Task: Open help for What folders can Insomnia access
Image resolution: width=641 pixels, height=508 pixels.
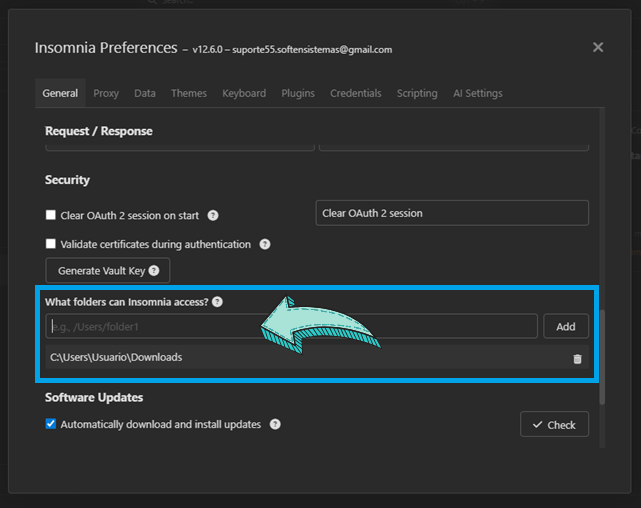Action: (x=217, y=302)
